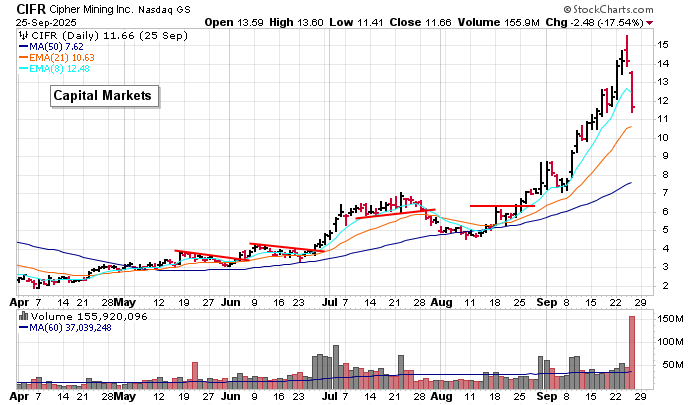Click the candlestick icon next to CIFR (Daily)
Viewport: 700px width, 405px height.
click(24, 33)
